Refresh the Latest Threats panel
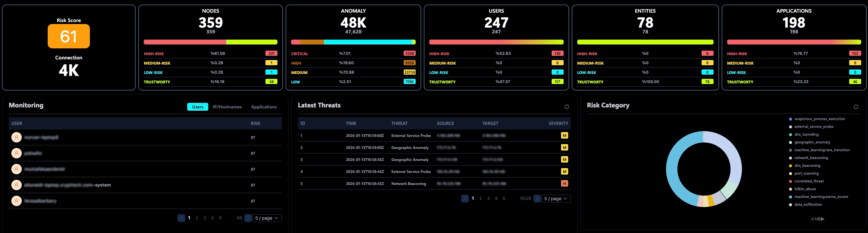This screenshot has height=233, width=868. click(x=567, y=107)
